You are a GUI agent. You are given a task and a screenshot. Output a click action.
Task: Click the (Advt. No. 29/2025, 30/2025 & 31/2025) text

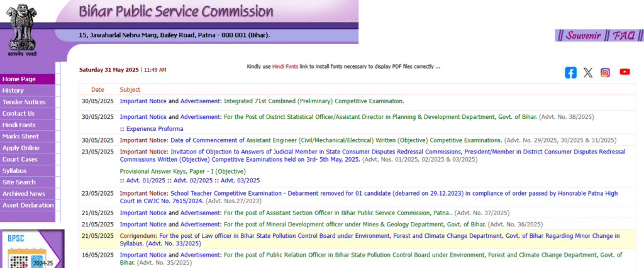click(560, 140)
